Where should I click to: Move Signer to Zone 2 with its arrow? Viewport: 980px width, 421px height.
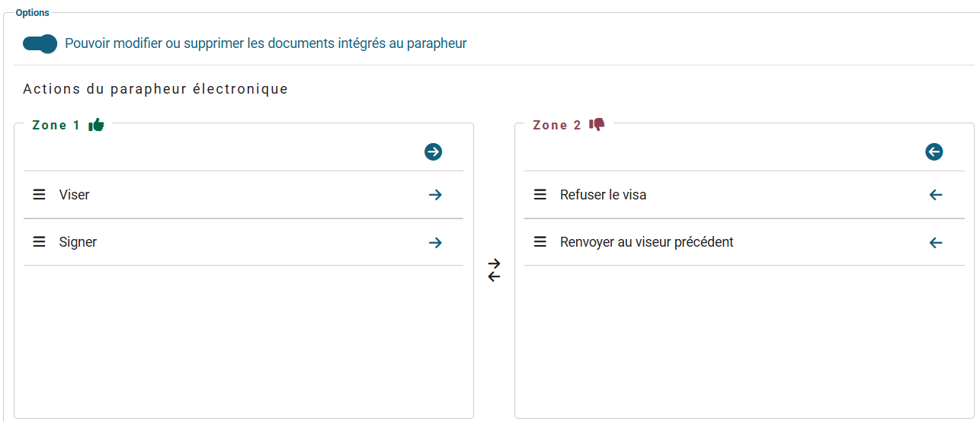[435, 243]
